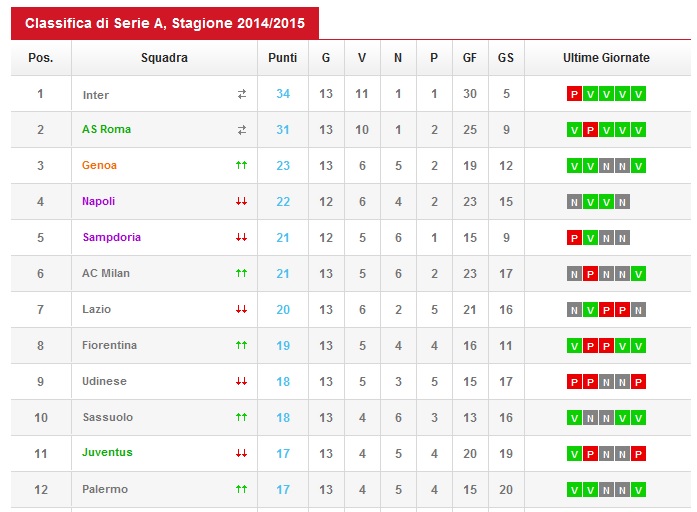Click the GF column header
Viewport: 697px width, 512px height.
pos(470,58)
